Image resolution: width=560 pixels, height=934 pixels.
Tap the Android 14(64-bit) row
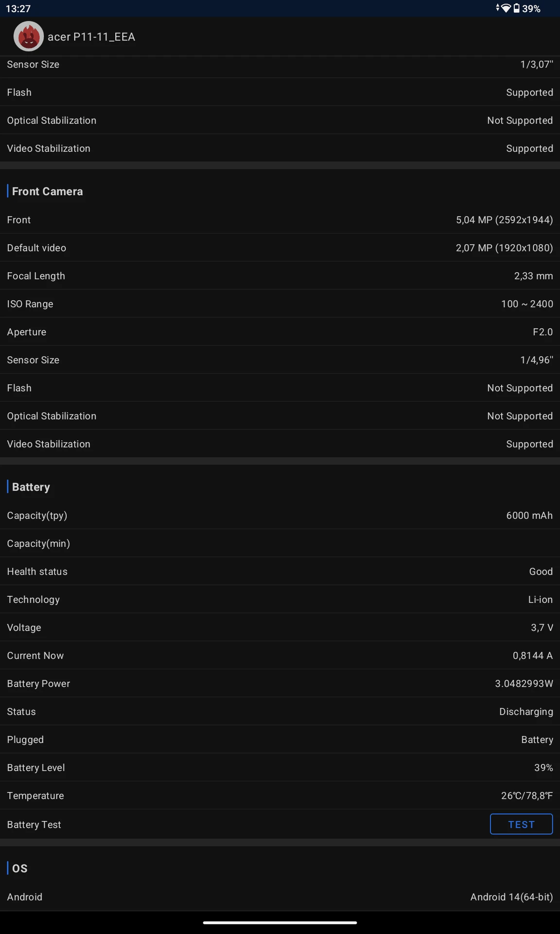(280, 897)
